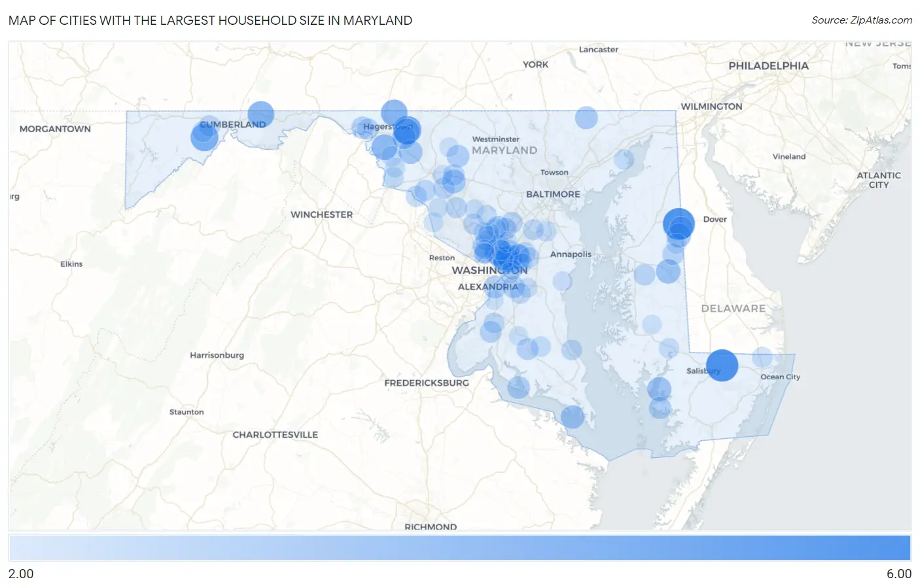Click the Reston town label
The image size is (920, 588).
[x=442, y=258]
